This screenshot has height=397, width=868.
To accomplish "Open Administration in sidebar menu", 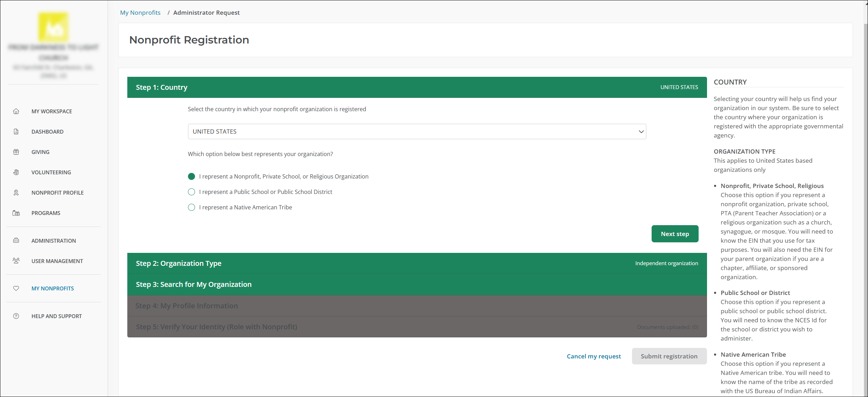I will (x=54, y=241).
